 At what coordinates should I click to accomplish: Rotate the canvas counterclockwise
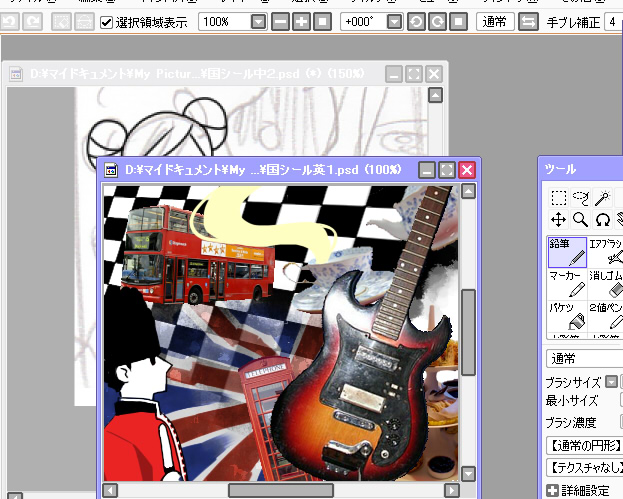click(416, 21)
